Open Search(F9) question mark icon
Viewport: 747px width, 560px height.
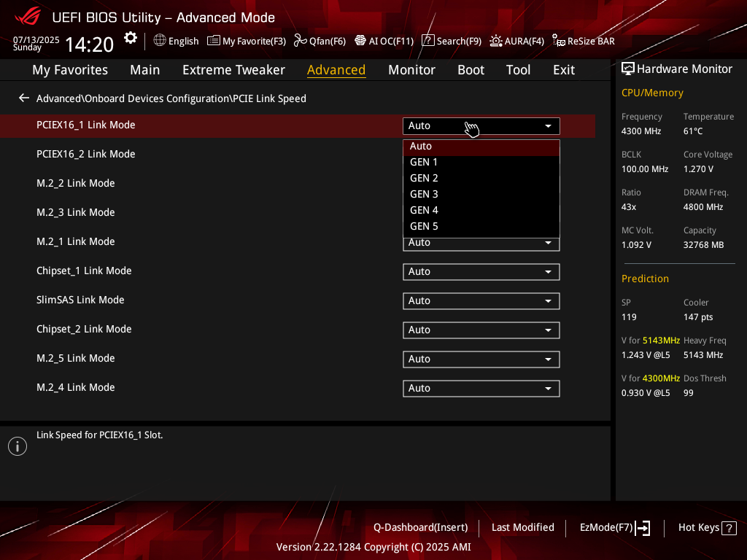click(x=427, y=41)
